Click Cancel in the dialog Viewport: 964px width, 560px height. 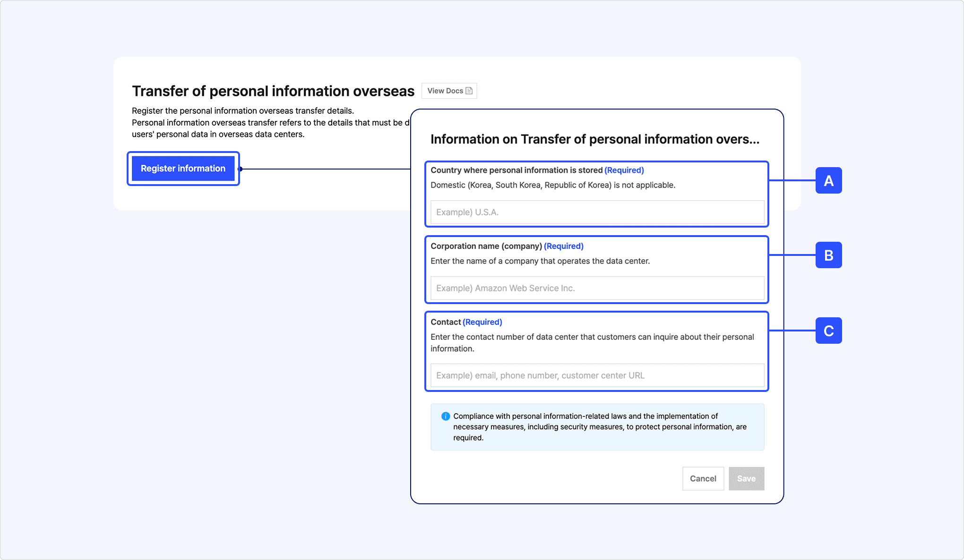(703, 478)
